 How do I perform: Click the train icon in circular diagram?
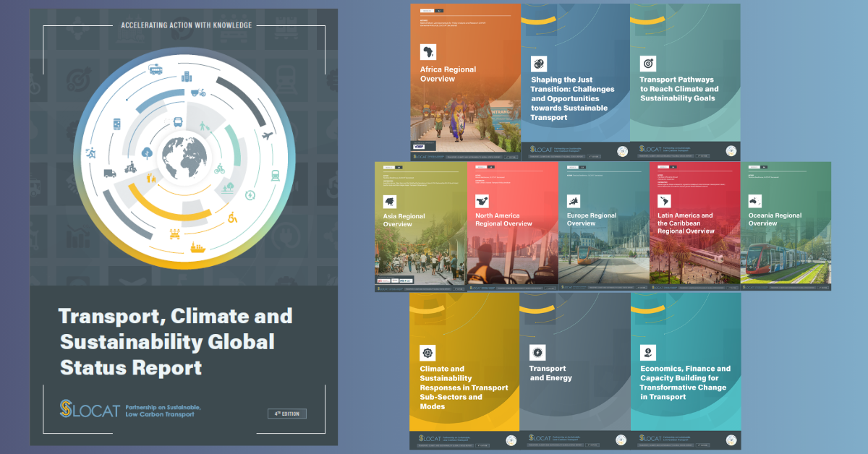coord(276,174)
